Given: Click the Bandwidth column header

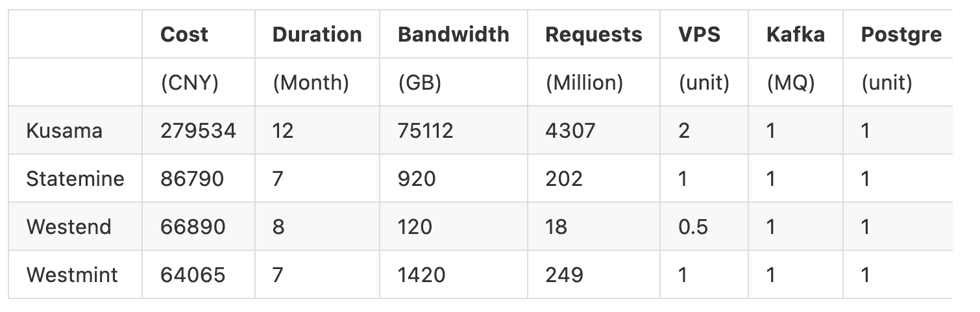Looking at the screenshot, I should point(454,34).
